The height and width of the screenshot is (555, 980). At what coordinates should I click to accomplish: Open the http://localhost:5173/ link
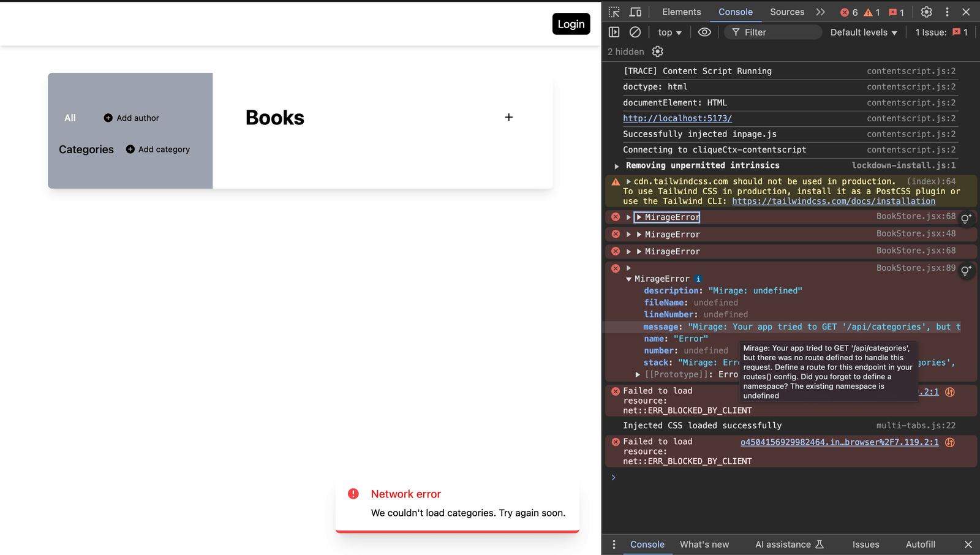[677, 118]
